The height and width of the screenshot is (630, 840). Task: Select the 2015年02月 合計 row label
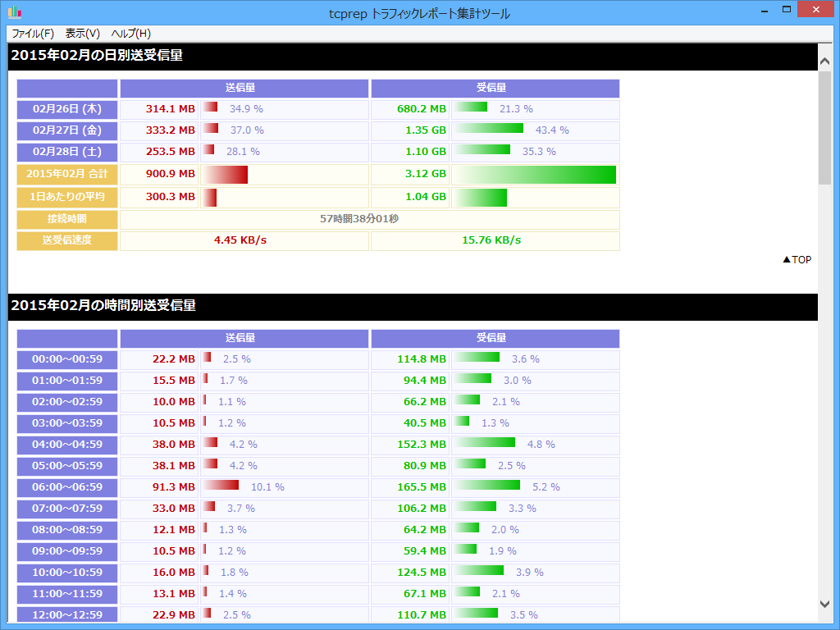pyautogui.click(x=66, y=174)
